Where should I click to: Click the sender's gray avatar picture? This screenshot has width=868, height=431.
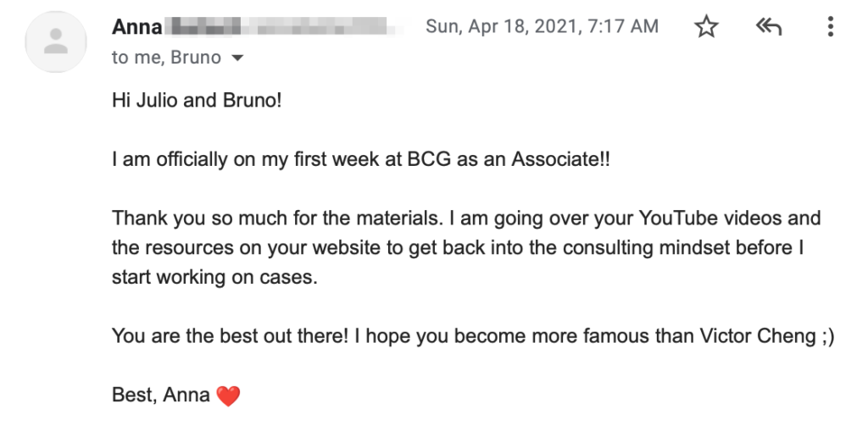[x=55, y=42]
